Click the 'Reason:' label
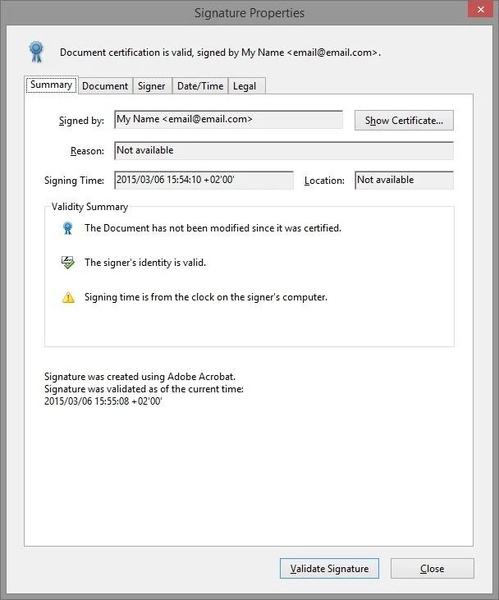Image resolution: width=499 pixels, height=600 pixels. 87,151
